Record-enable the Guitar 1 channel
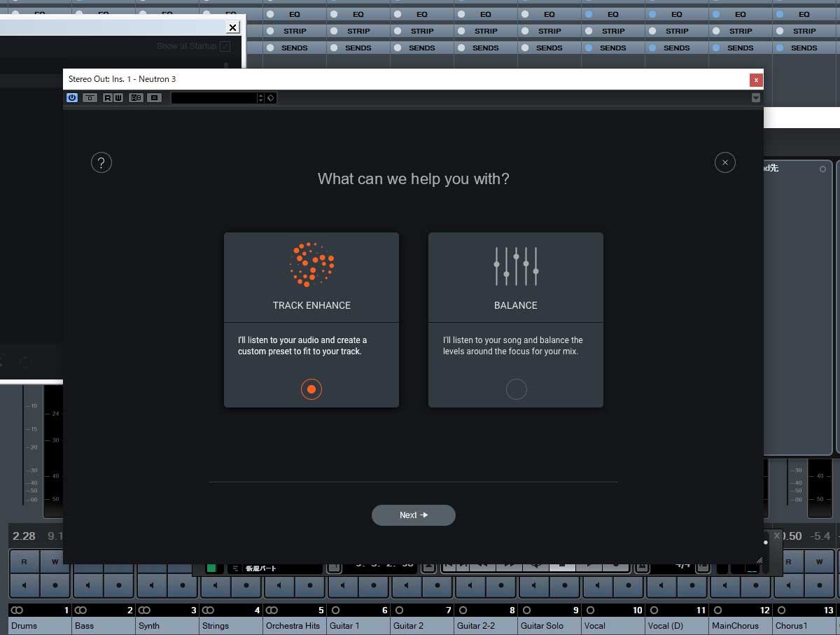The width and height of the screenshot is (840, 635). 373,585
